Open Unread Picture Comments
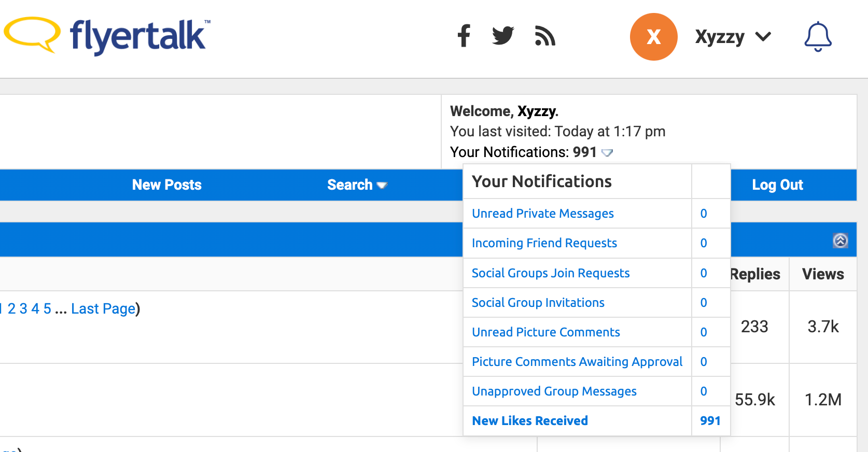Image resolution: width=868 pixels, height=452 pixels. pyautogui.click(x=545, y=332)
